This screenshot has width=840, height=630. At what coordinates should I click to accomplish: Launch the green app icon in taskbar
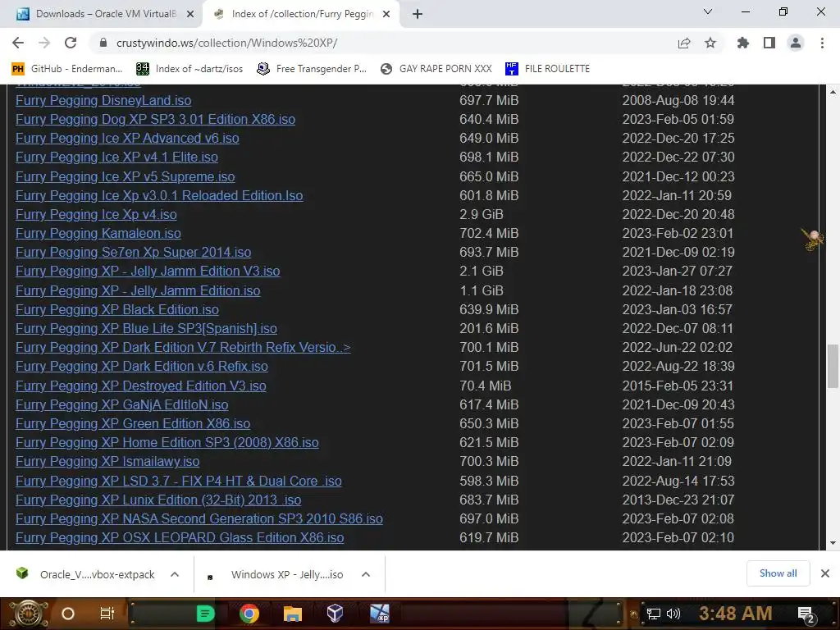205,614
